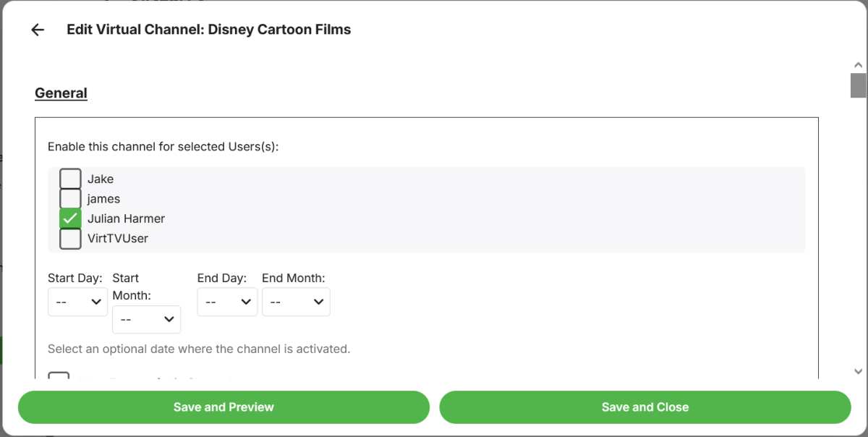Toggle the partially visible checkbox below date hint
The width and height of the screenshot is (868, 437).
click(x=59, y=376)
